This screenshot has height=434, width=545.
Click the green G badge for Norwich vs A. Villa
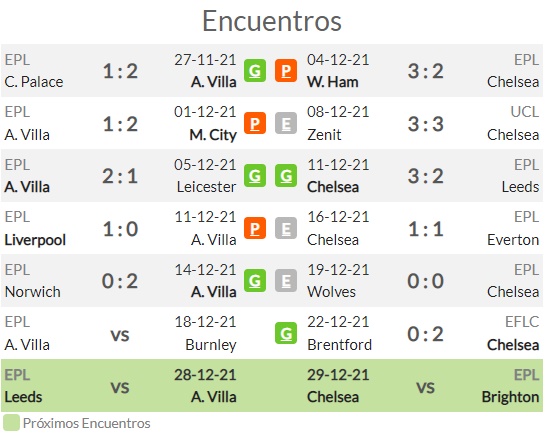tap(255, 281)
